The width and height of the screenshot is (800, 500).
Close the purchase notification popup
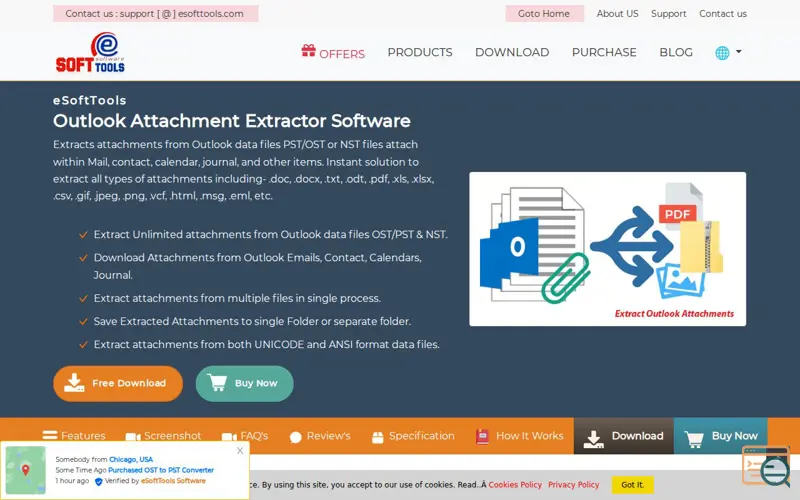(240, 451)
